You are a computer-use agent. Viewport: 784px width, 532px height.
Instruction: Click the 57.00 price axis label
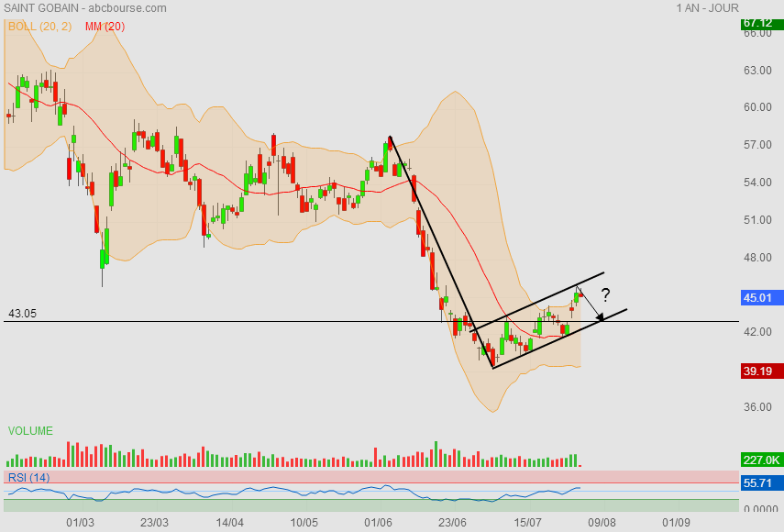point(757,145)
